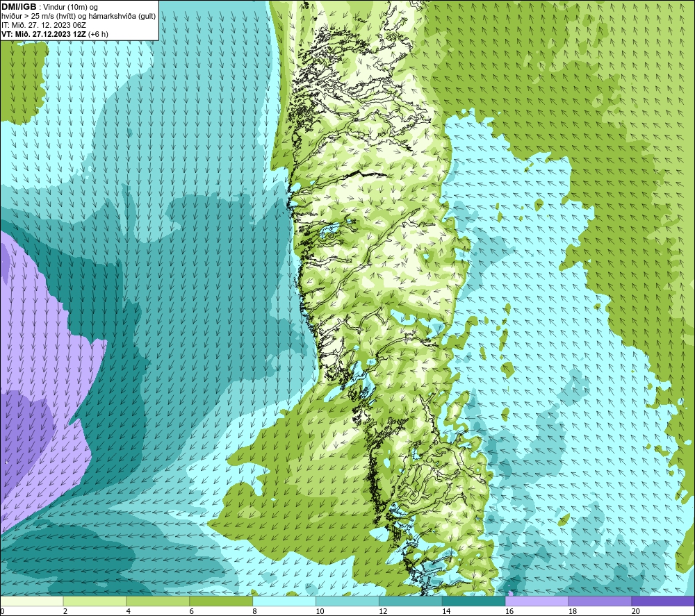Click the light purple 16–18 m/s legend swatch
The width and height of the screenshot is (695, 616).
[537, 601]
